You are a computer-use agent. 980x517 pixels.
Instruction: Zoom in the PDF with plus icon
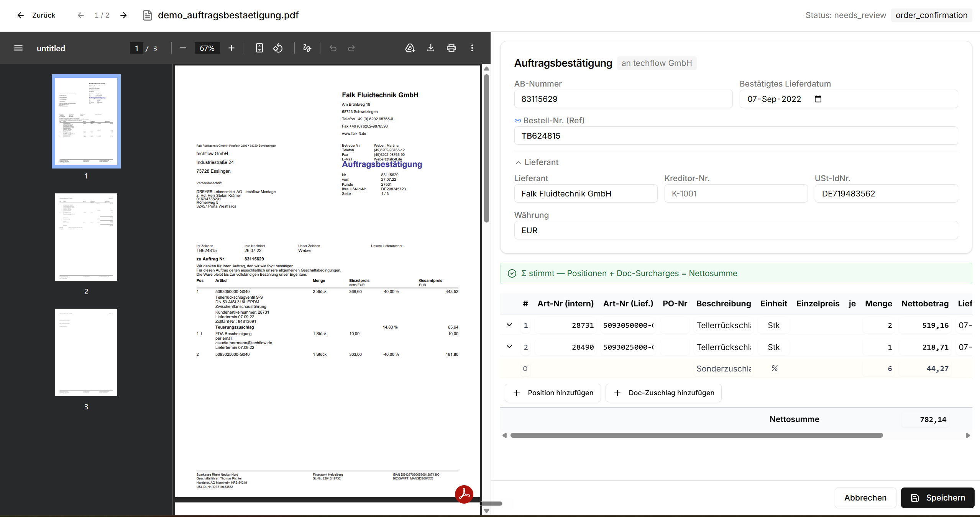[x=231, y=48]
